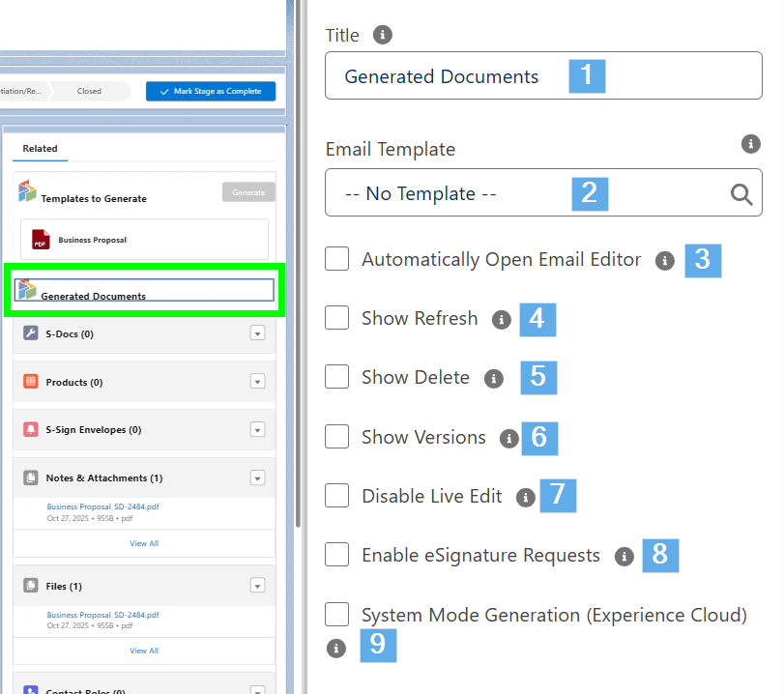This screenshot has height=694, width=784.
Task: Open Notes & Attachments dropdown menu
Action: (x=257, y=477)
